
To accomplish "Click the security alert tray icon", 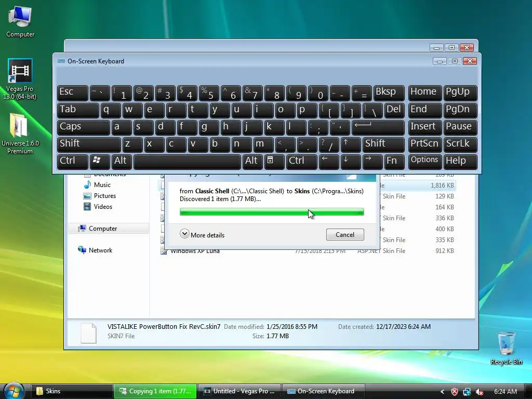I will click(x=454, y=392).
